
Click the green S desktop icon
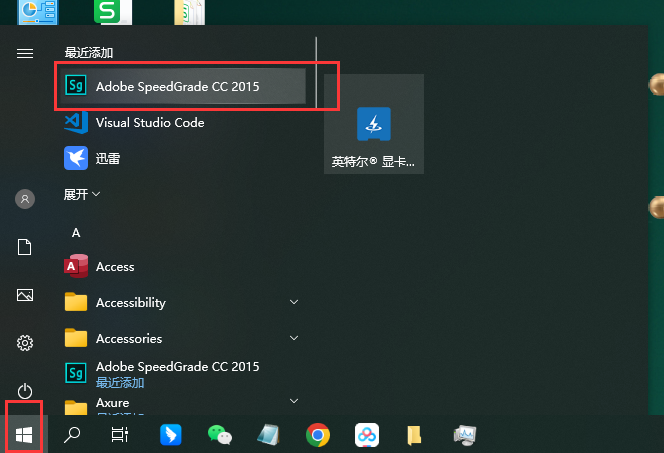coord(113,12)
